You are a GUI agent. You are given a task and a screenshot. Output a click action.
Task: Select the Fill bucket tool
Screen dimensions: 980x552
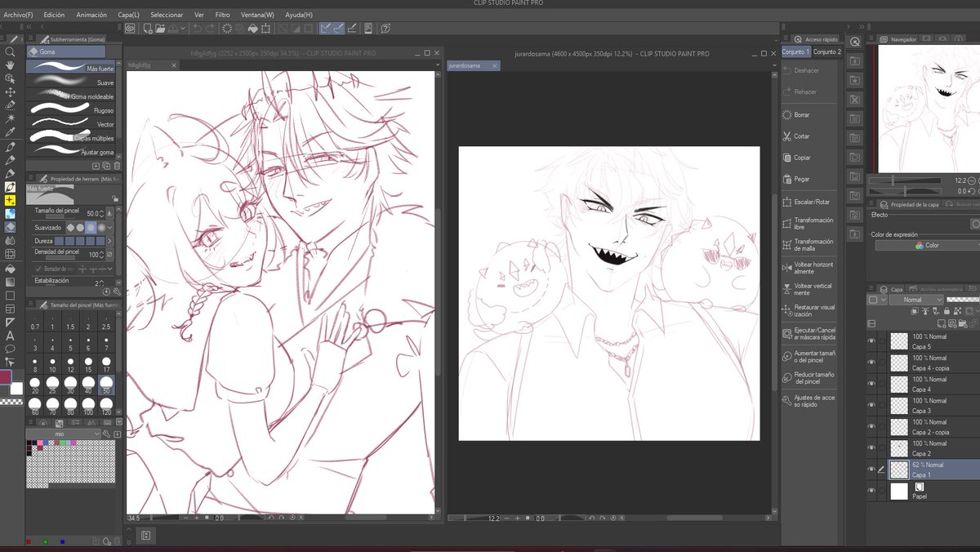pyautogui.click(x=10, y=269)
